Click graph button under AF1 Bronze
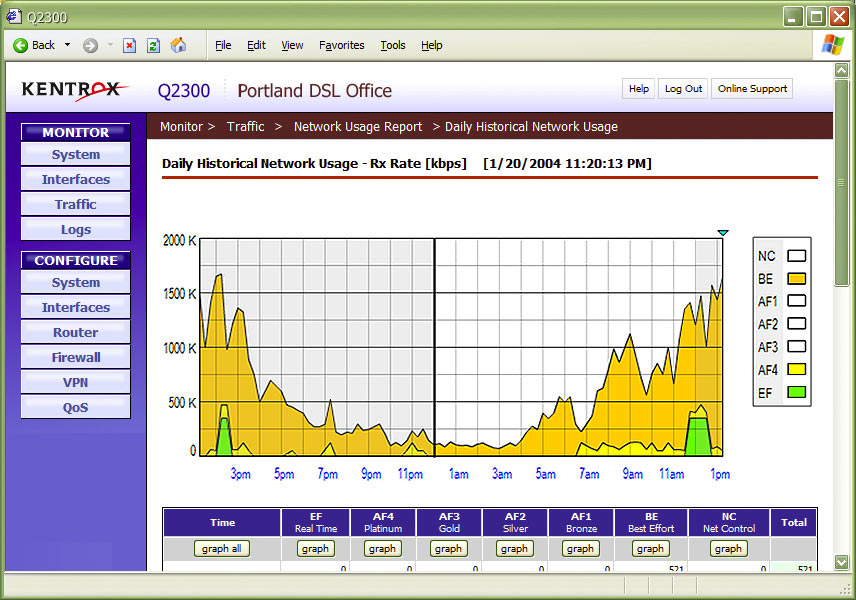856x600 pixels. (x=580, y=549)
